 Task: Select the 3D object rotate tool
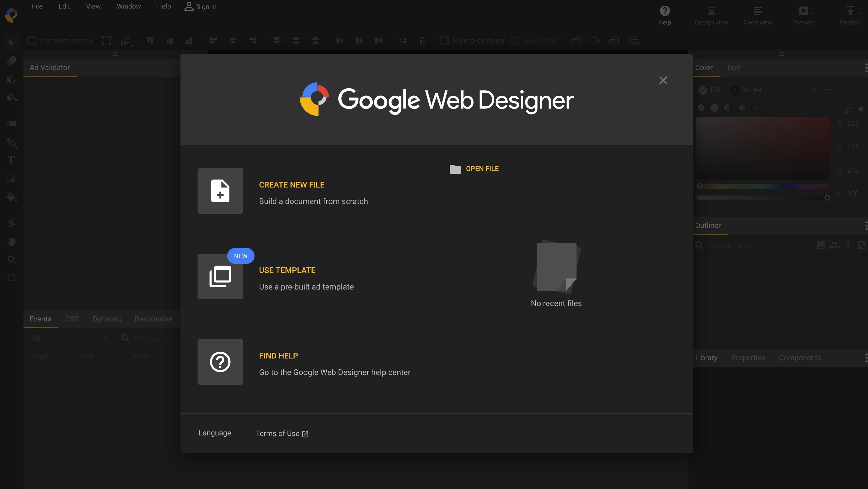point(11,79)
